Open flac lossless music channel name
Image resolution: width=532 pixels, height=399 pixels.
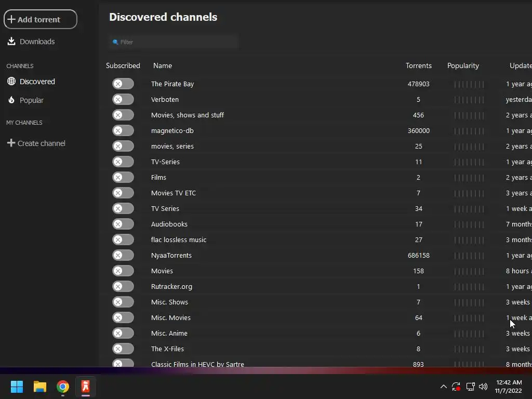click(x=179, y=240)
